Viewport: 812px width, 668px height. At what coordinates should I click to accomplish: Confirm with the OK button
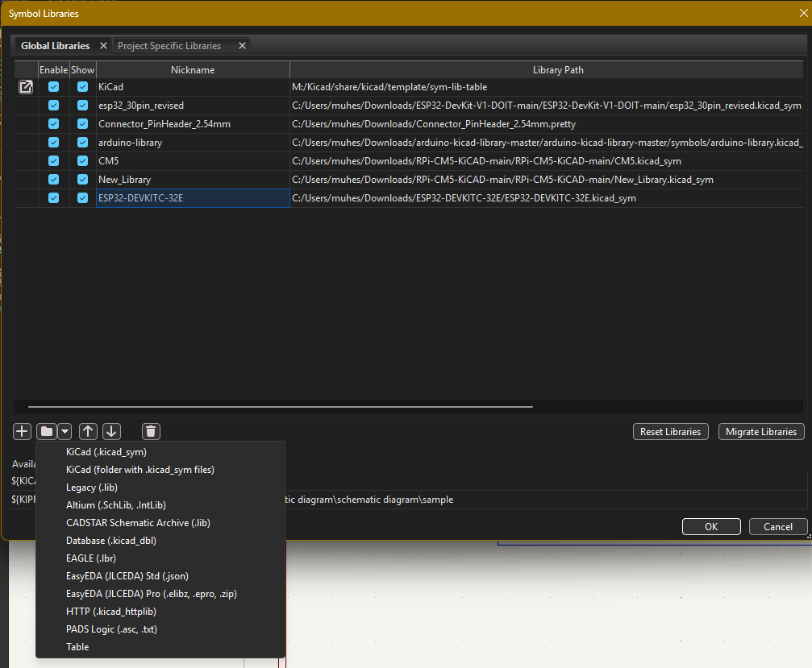tap(711, 527)
